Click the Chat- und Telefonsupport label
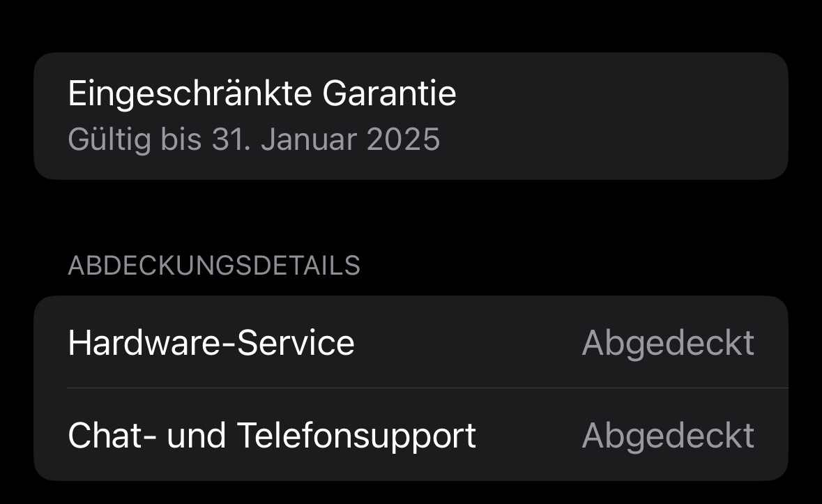Viewport: 822px width, 504px height. click(271, 435)
